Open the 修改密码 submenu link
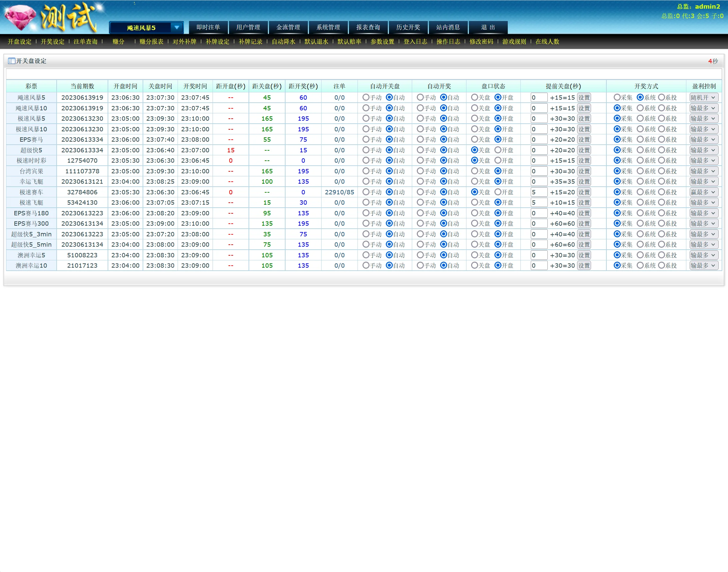 tap(481, 42)
